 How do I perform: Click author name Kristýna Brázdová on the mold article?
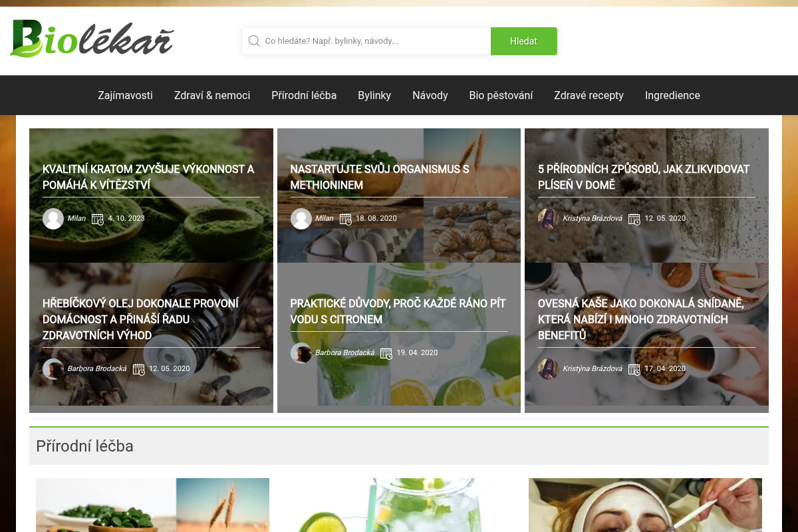tap(593, 218)
